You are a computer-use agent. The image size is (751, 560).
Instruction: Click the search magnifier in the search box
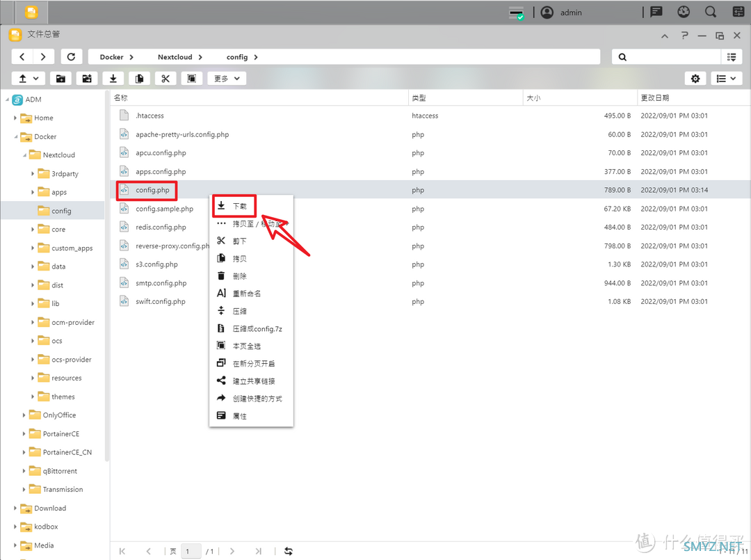[622, 57]
